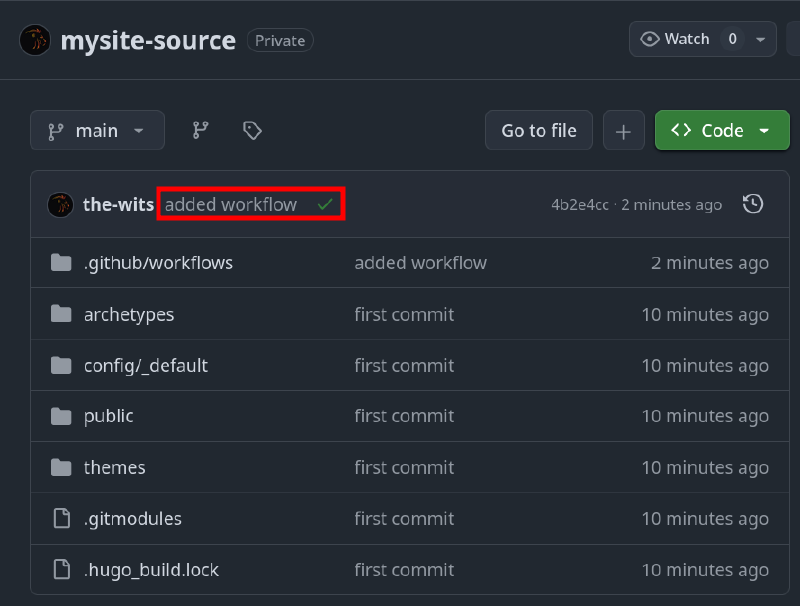
Task: Open the .hugo_build.lock file
Action: pos(151,570)
